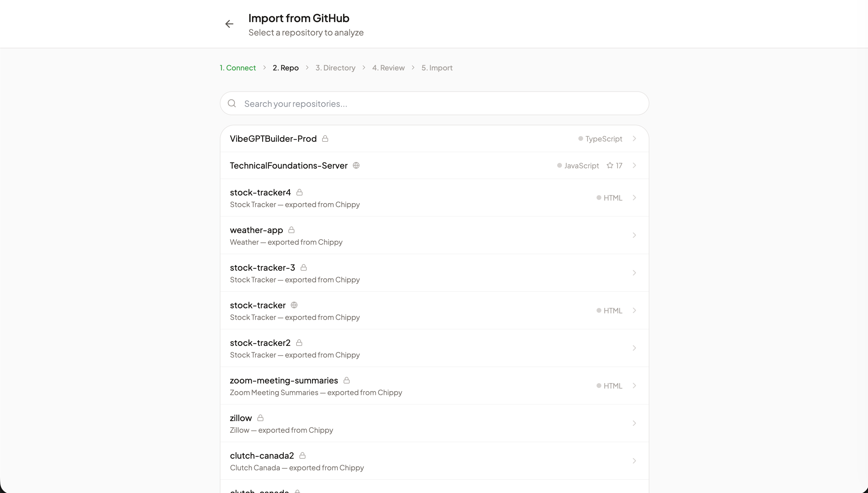Select step 5. Import
This screenshot has width=868, height=493.
coord(437,68)
